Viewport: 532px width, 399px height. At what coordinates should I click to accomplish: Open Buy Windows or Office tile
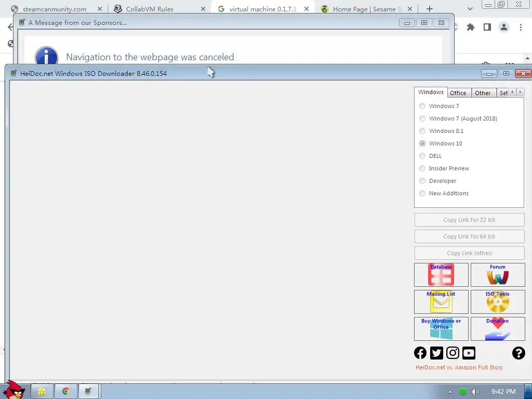tap(441, 329)
